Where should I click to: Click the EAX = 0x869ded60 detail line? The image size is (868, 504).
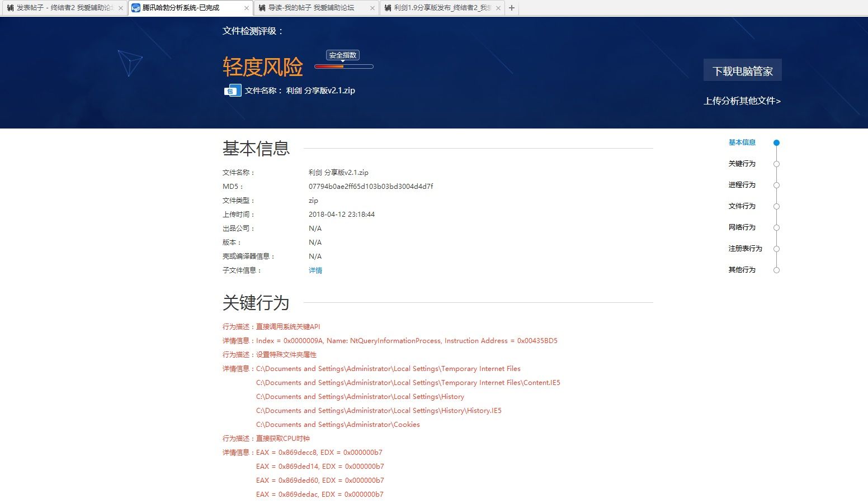(x=320, y=481)
